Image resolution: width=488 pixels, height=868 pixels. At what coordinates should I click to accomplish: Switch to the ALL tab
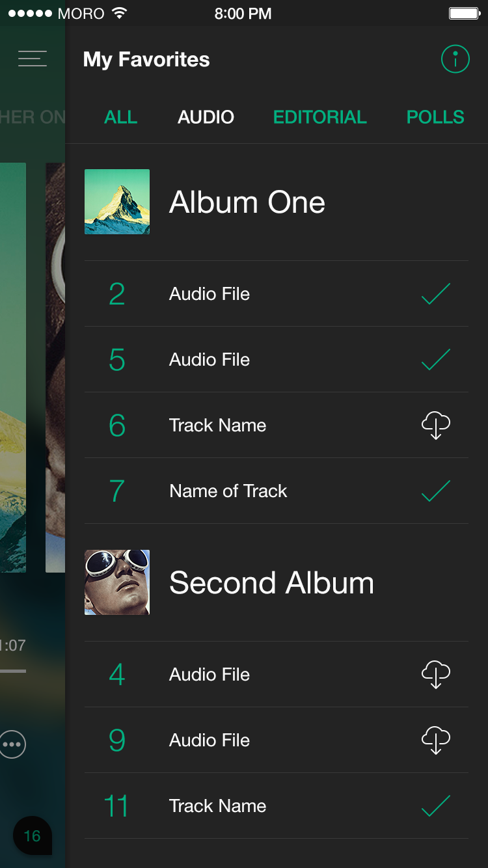[121, 117]
